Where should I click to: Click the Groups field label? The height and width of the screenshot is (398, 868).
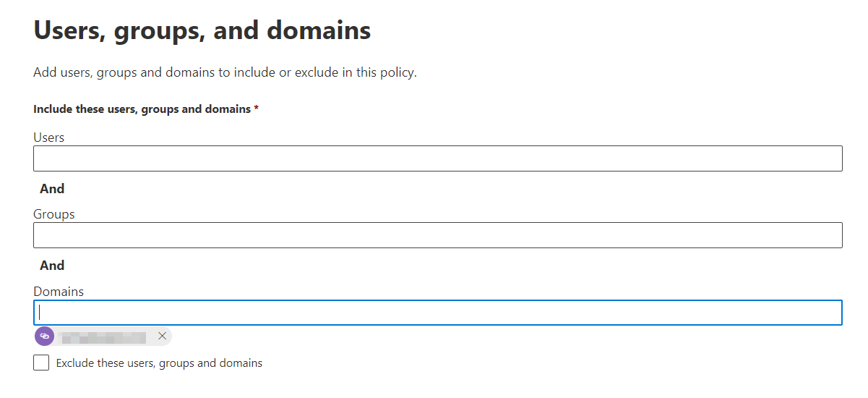(54, 214)
